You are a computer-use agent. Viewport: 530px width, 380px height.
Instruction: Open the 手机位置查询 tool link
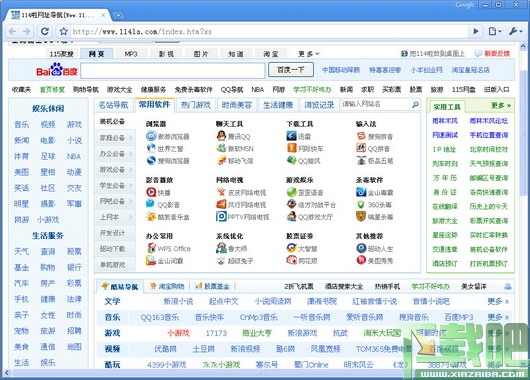(x=489, y=135)
